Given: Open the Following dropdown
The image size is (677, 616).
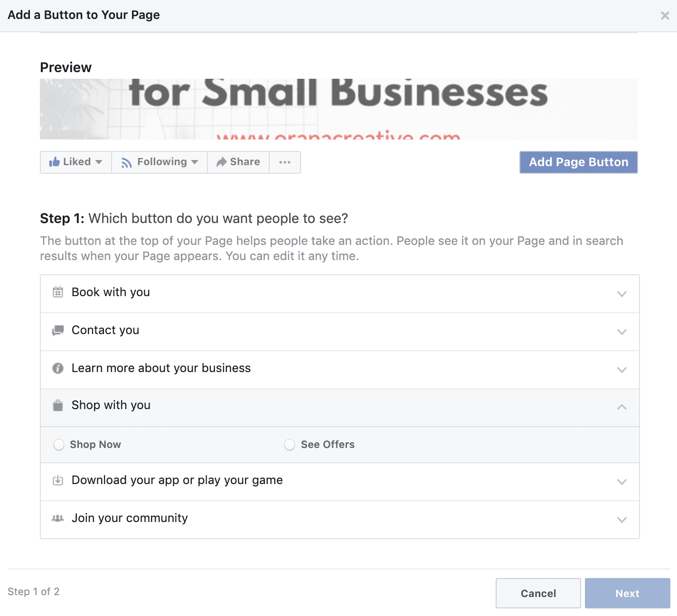Looking at the screenshot, I should (160, 162).
